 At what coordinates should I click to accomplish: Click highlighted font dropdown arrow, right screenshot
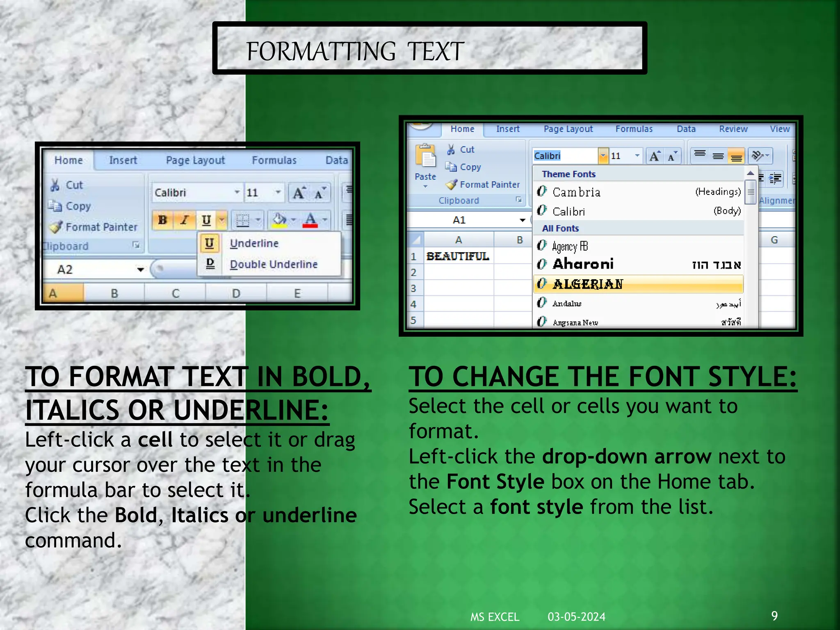tap(603, 156)
